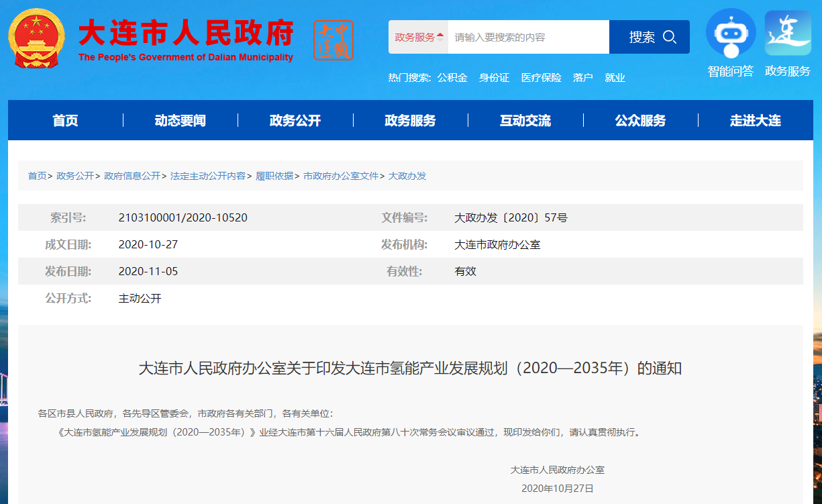Expand the 政务公开 navigation menu
This screenshot has width=822, height=504.
[296, 120]
